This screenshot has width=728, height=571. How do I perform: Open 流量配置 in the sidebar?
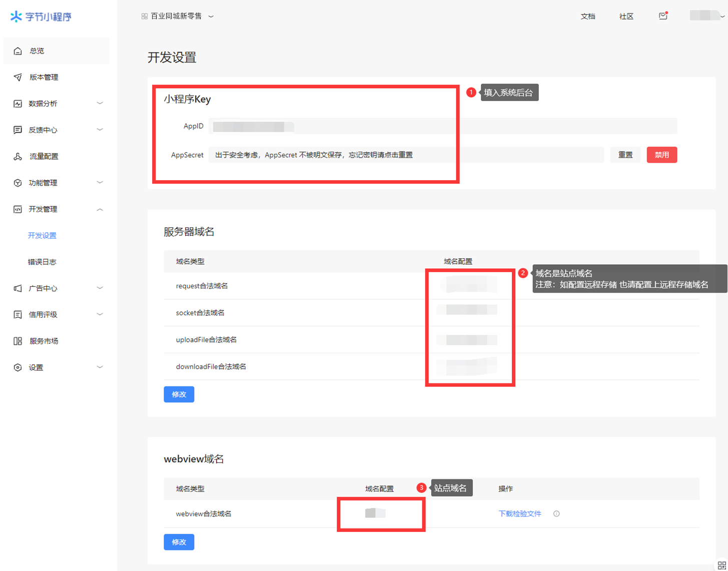click(x=44, y=156)
